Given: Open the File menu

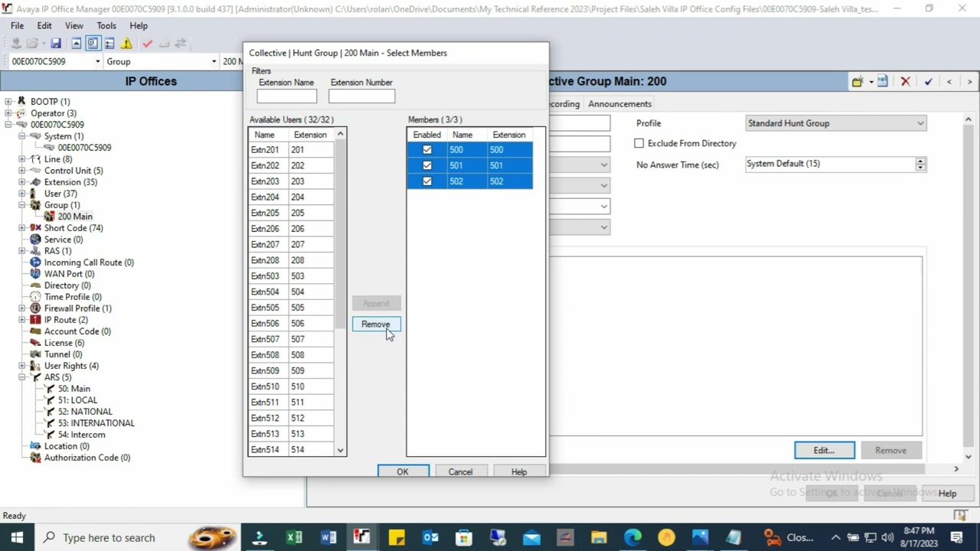Looking at the screenshot, I should [17, 25].
